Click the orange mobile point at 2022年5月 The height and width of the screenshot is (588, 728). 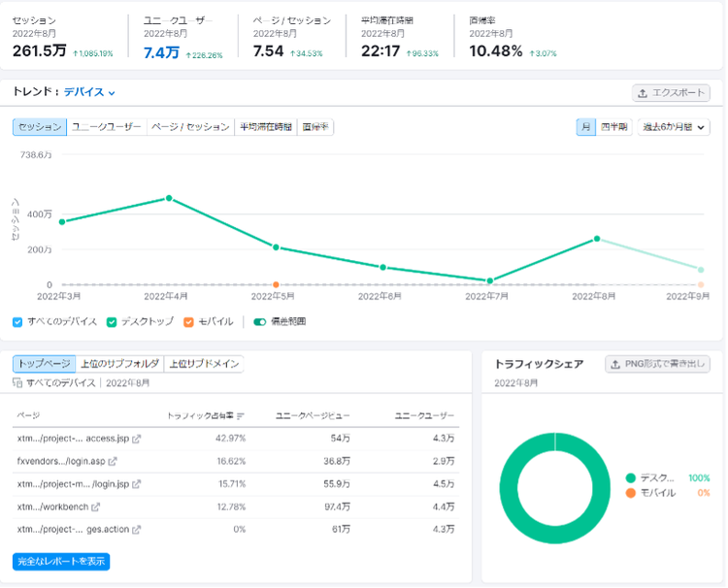[x=276, y=284]
